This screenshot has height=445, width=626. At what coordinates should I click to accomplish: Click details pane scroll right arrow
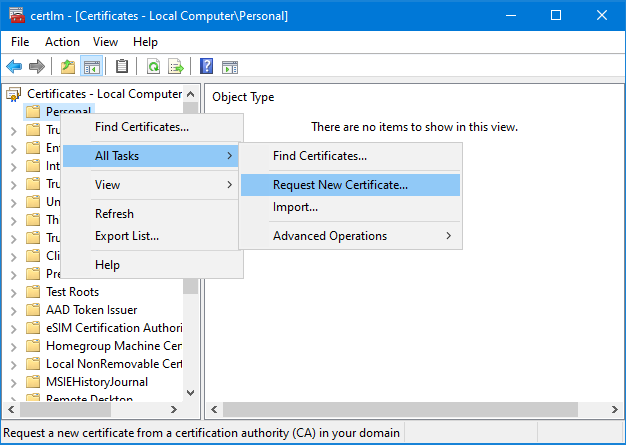[x=615, y=409]
